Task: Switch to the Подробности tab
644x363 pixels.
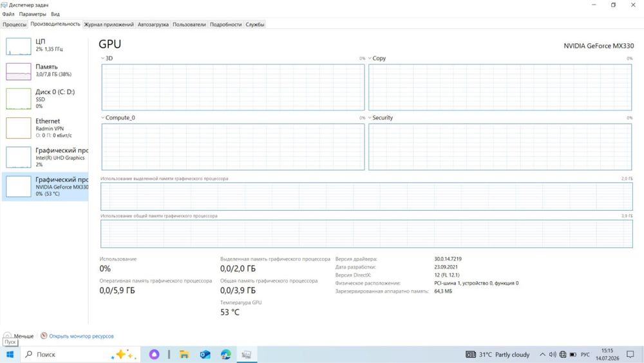Action: tap(225, 25)
